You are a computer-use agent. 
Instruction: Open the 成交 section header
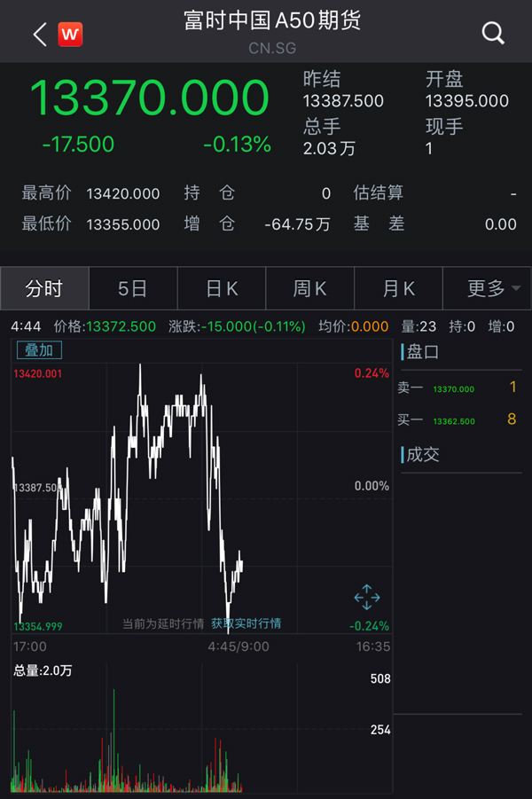pyautogui.click(x=423, y=455)
